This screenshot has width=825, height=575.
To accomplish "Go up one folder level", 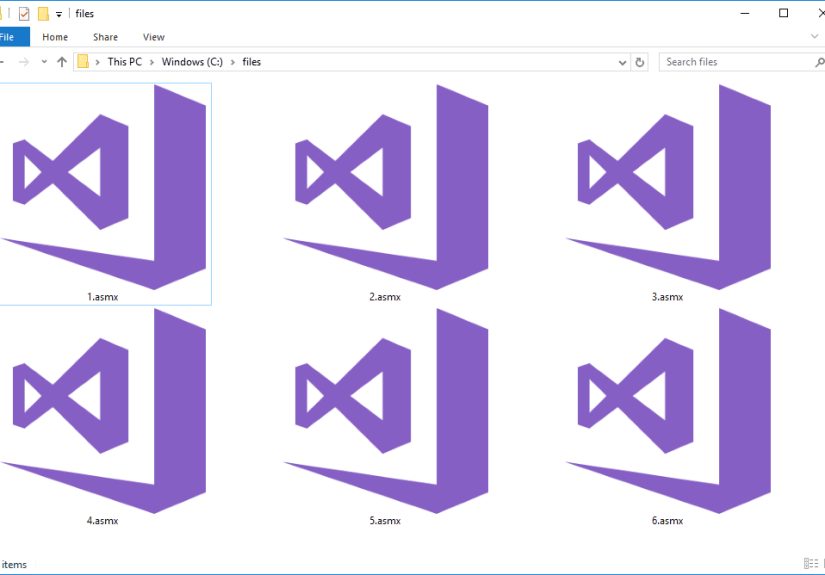I will (x=62, y=62).
